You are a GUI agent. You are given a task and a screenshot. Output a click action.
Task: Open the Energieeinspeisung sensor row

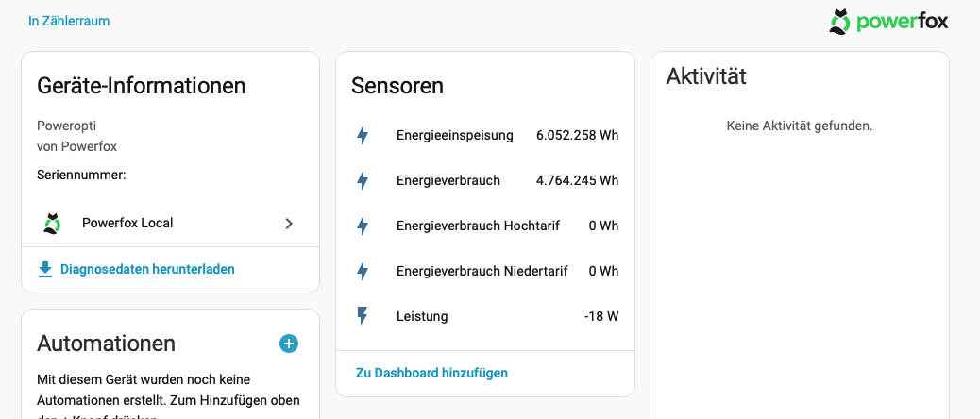[x=485, y=136]
